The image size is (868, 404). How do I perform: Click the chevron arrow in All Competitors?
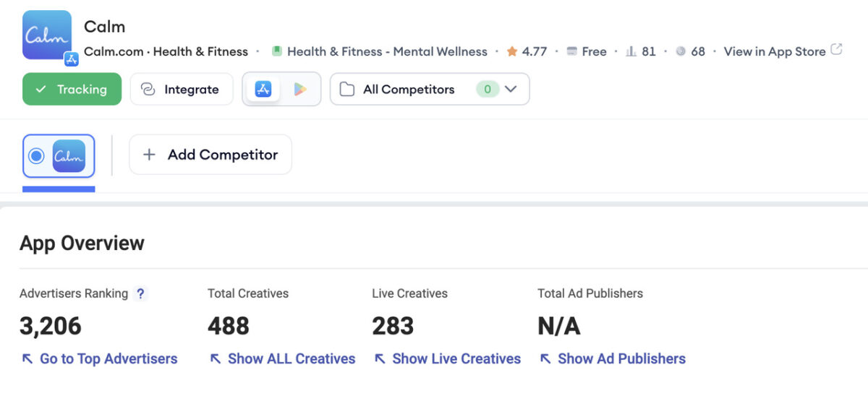pos(511,90)
